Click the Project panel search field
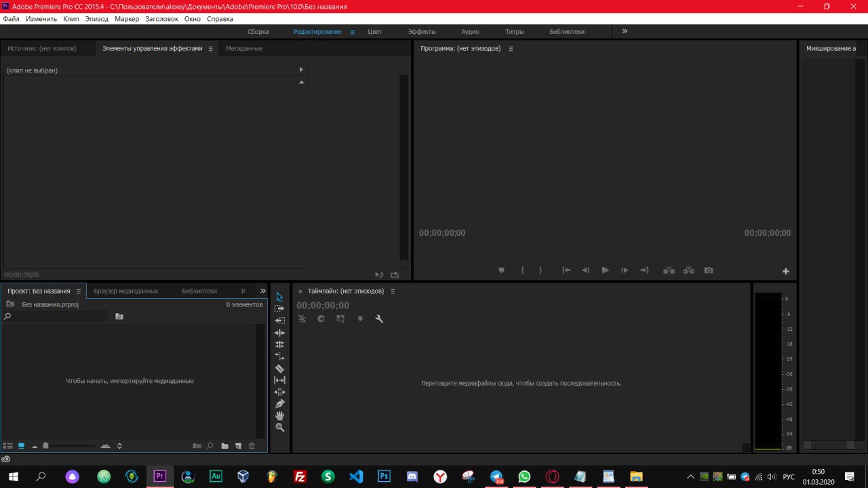Image resolution: width=868 pixels, height=488 pixels. point(56,317)
